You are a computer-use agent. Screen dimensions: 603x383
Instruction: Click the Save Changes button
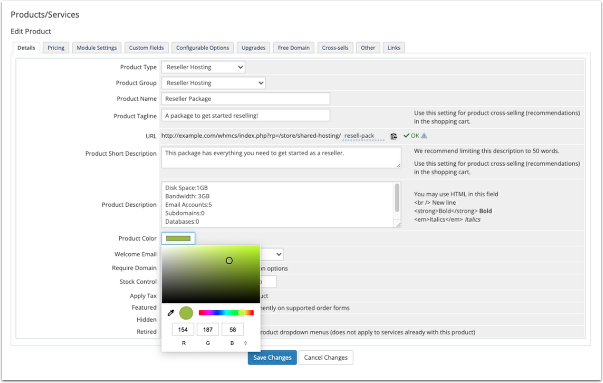[272, 358]
